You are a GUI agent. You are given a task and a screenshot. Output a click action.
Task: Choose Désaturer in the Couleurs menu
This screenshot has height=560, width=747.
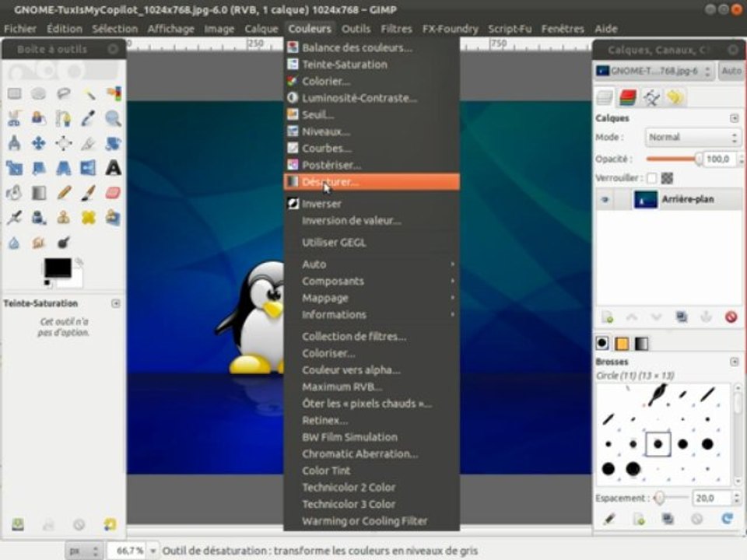372,182
